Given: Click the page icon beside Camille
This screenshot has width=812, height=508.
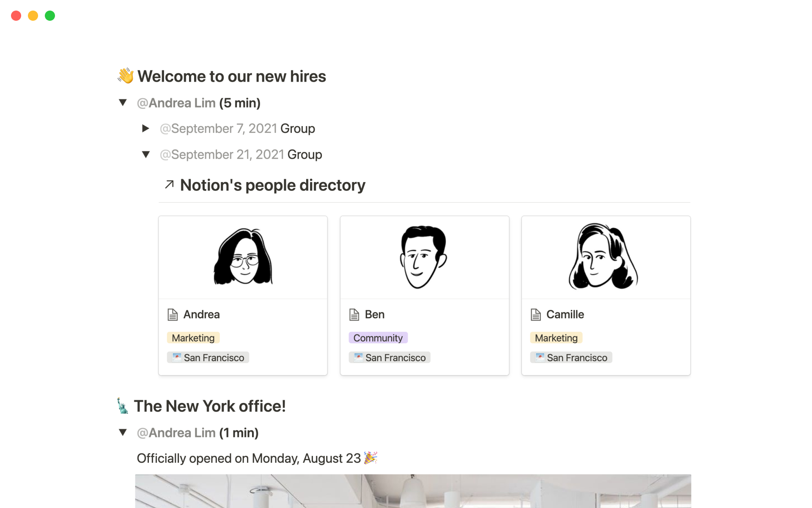Looking at the screenshot, I should 535,315.
